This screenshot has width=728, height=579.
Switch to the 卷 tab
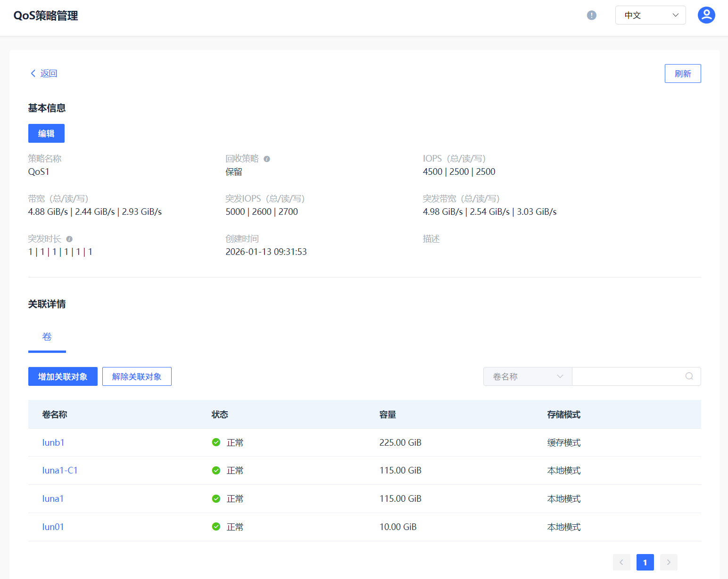point(47,337)
